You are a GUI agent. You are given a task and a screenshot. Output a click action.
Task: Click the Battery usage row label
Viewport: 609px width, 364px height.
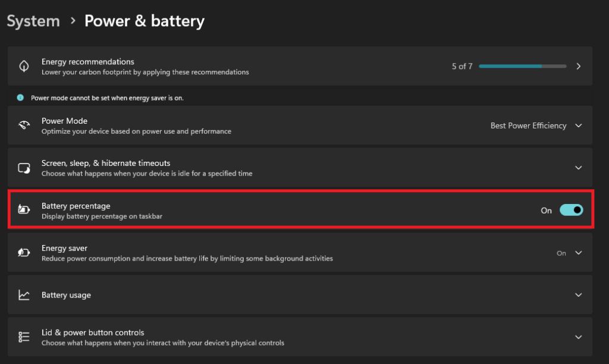[66, 295]
